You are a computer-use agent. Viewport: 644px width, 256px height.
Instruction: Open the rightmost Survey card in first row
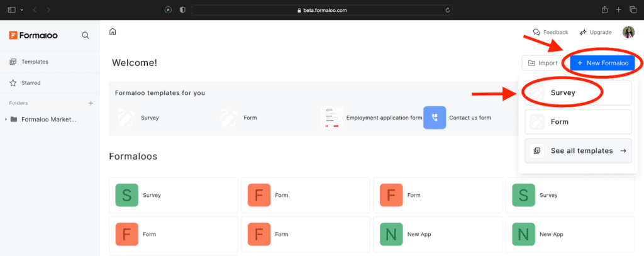coord(570,195)
